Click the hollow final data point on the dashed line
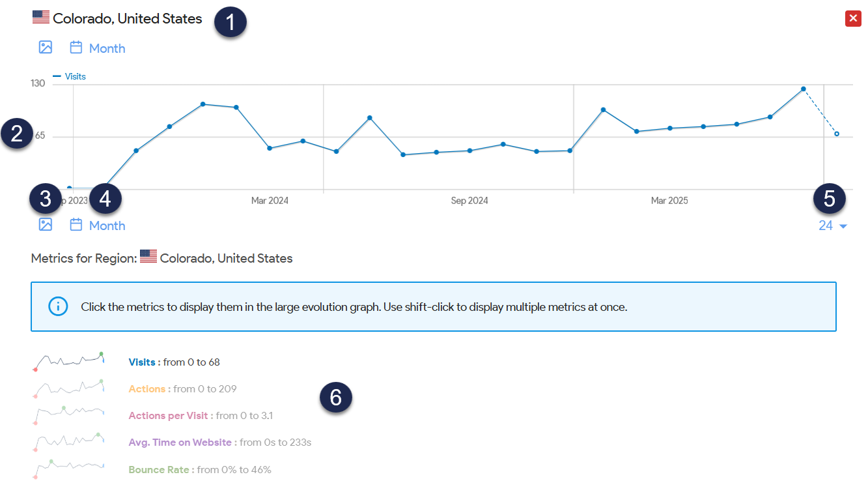This screenshot has height=494, width=868. pos(837,134)
